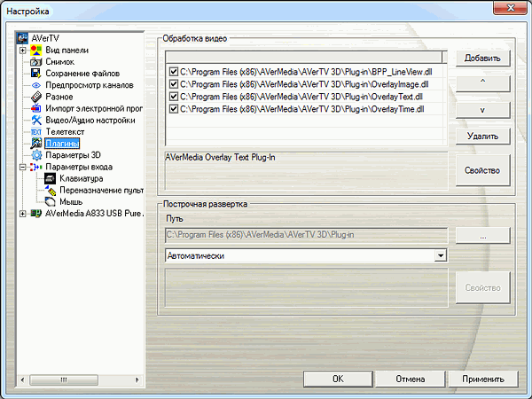Image resolution: width=532 pixels, height=399 pixels.
Task: Click the tree horizontal scrollbar thumb
Action: pos(64,379)
